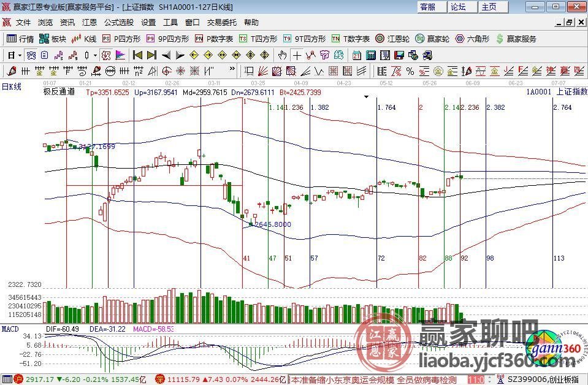
Task: Click the yellow diamond horizontal-compress icon
Action: point(236,56)
